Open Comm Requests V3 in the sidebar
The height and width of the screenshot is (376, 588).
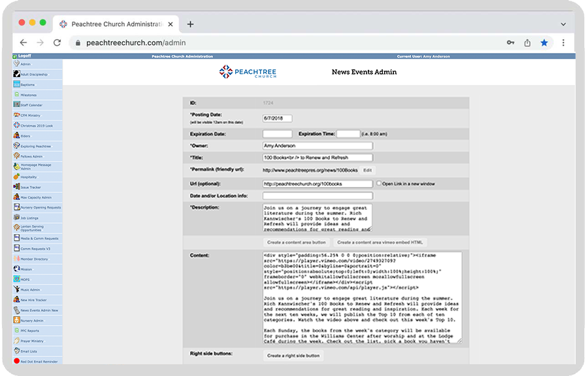[x=35, y=248]
